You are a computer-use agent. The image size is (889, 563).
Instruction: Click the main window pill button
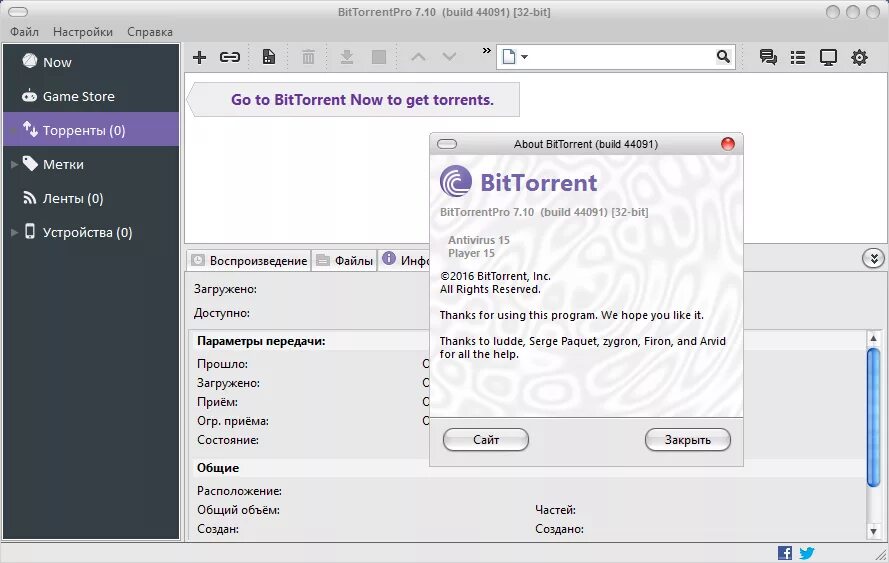(x=19, y=12)
